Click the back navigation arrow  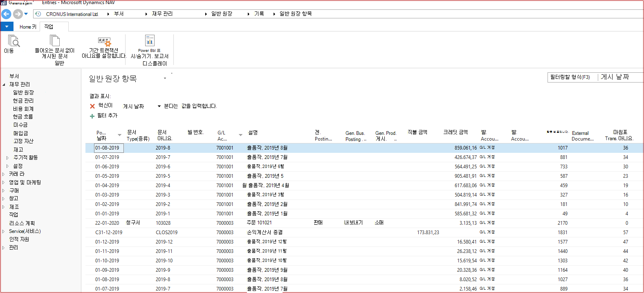coord(6,14)
